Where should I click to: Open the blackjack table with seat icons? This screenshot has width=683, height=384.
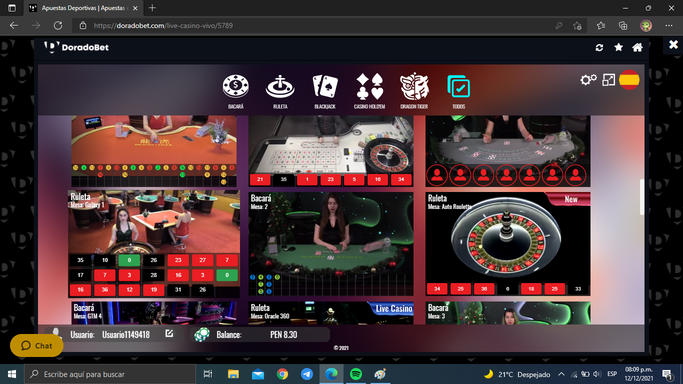(x=508, y=151)
